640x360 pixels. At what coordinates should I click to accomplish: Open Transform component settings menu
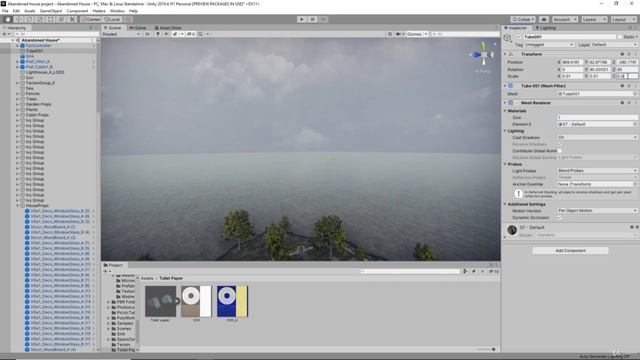[x=636, y=54]
